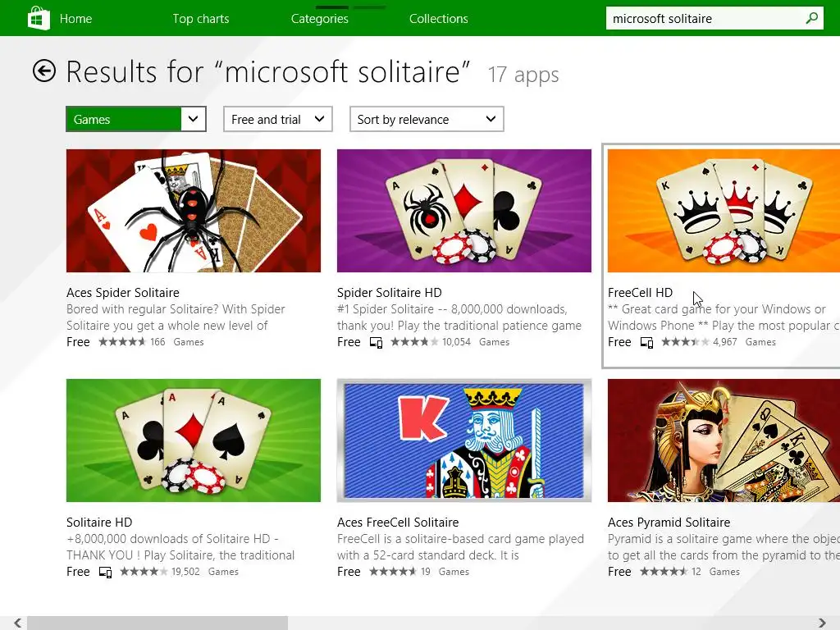The height and width of the screenshot is (630, 840).
Task: Click the horizontal scrollbar thumb
Action: pyautogui.click(x=157, y=623)
